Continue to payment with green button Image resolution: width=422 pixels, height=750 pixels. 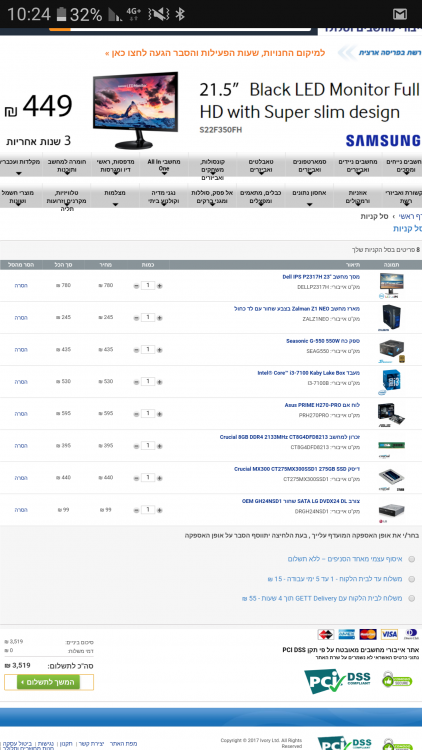[x=48, y=682]
